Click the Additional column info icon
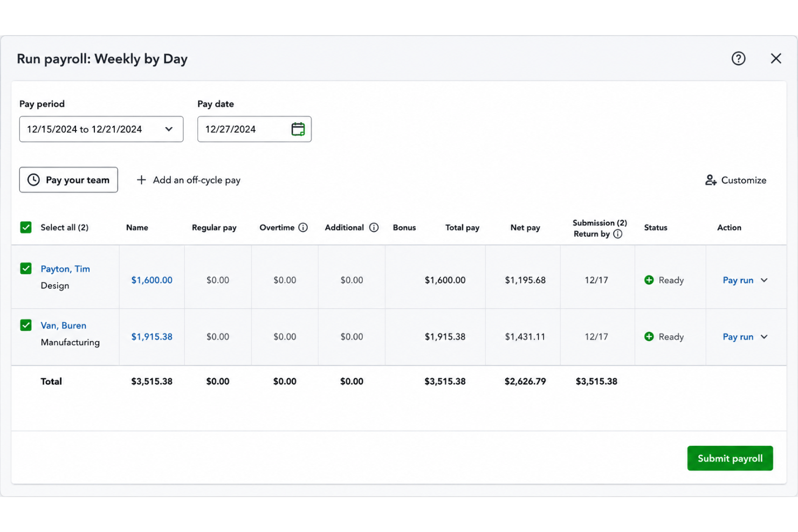This screenshot has height=532, width=798. click(x=374, y=227)
